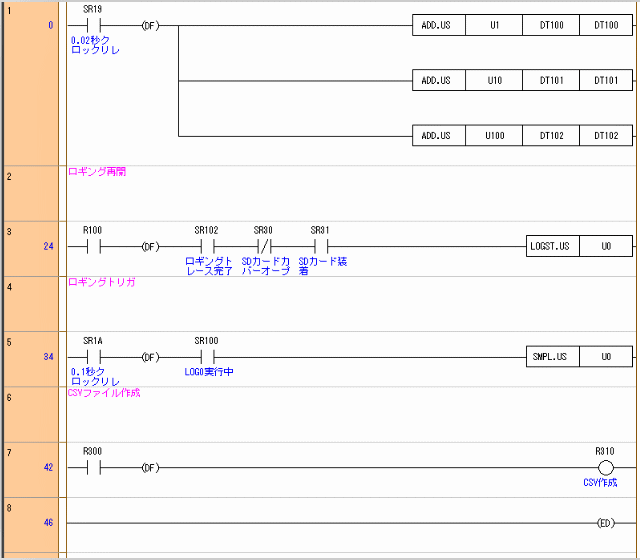Select the ADD.US instruction with U1 operand
The image size is (640, 560).
pyautogui.click(x=438, y=25)
